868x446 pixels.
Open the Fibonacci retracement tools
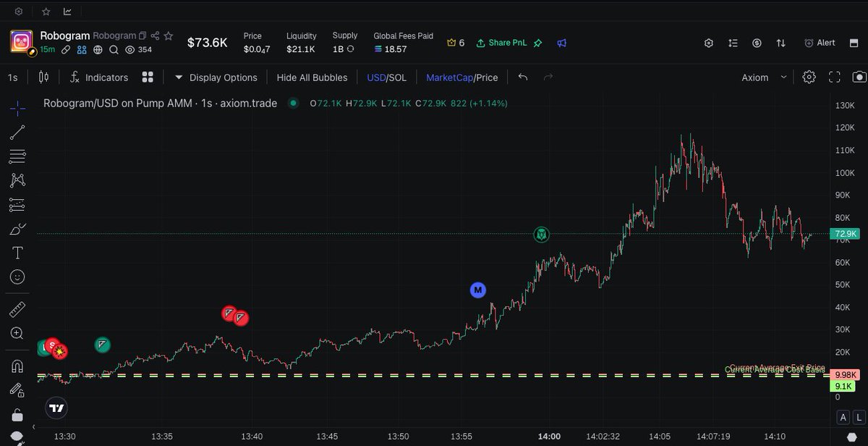(x=18, y=156)
